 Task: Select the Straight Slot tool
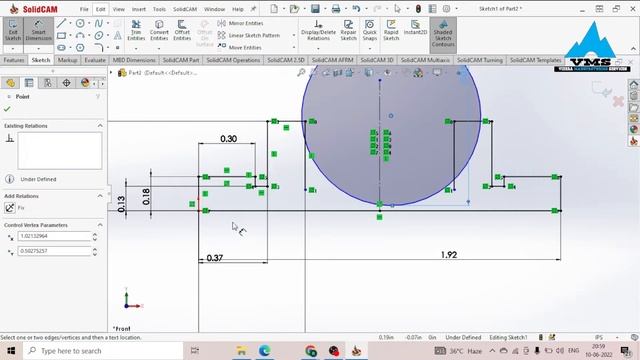61,47
